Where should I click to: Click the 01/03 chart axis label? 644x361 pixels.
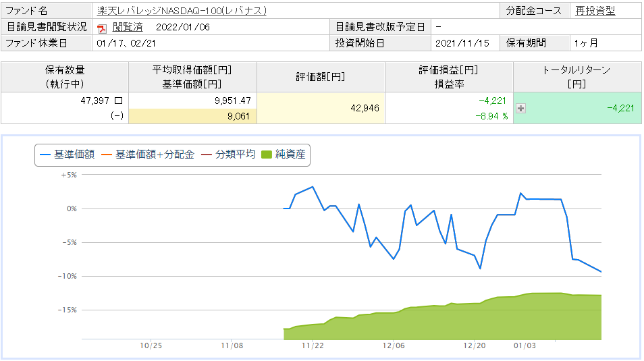coord(525,345)
